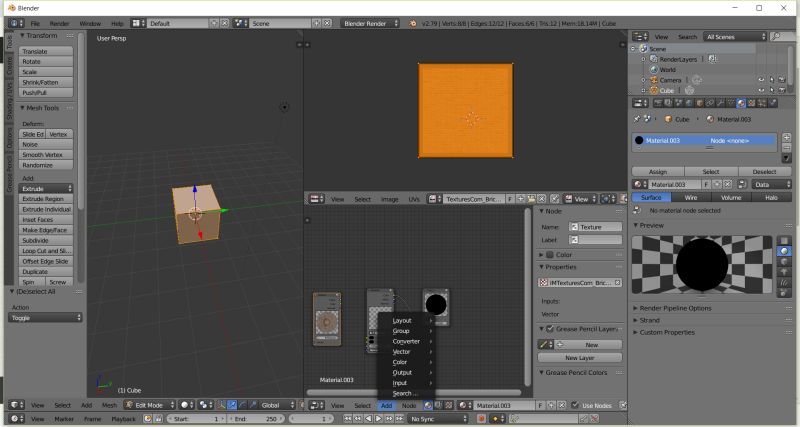Select monkey preview type icon
Image resolution: width=800 pixels, height=427 pixels.
click(x=784, y=272)
